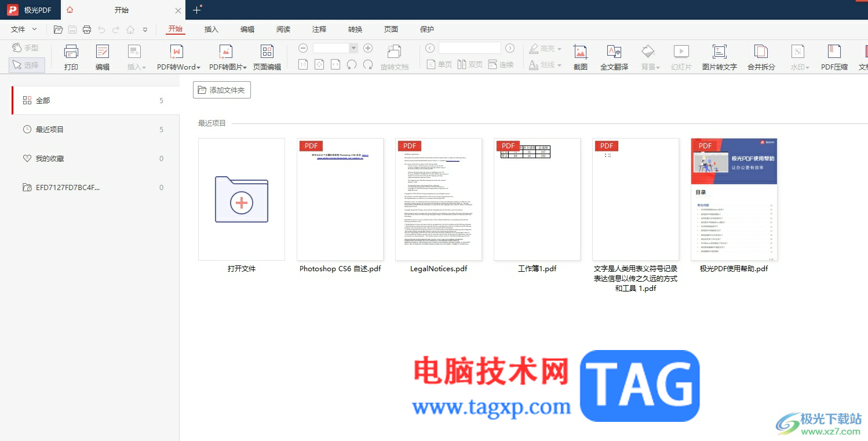Image resolution: width=868 pixels, height=441 pixels.
Task: Click the save icon in quick toolbar
Action: tap(72, 30)
